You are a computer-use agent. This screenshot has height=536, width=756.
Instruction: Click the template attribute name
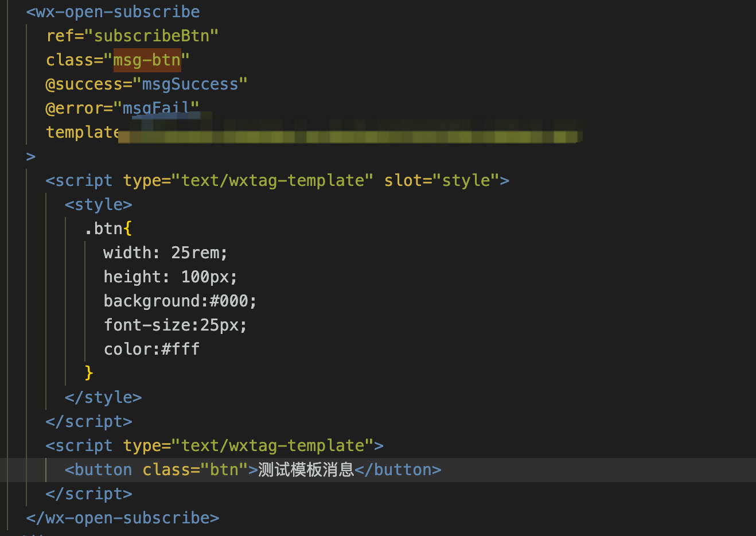coord(83,132)
